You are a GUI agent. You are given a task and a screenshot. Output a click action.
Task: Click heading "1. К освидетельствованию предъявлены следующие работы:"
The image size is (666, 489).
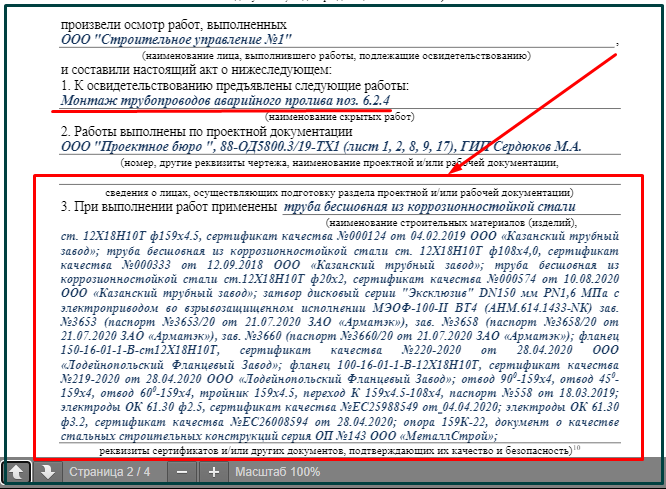click(234, 86)
